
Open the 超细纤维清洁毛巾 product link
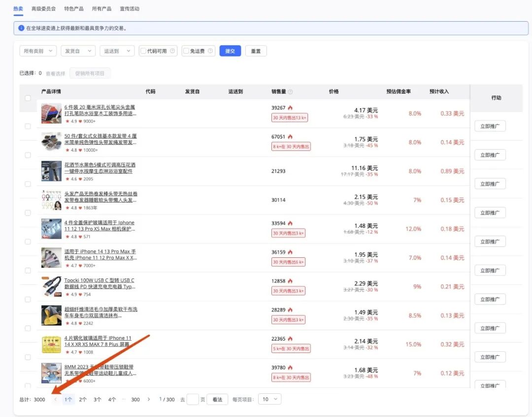101,313
